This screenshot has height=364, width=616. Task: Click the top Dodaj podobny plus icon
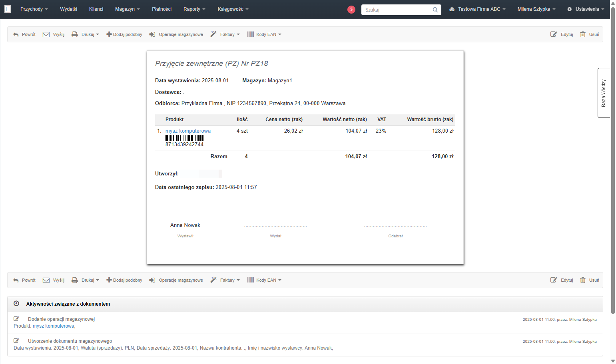click(109, 34)
